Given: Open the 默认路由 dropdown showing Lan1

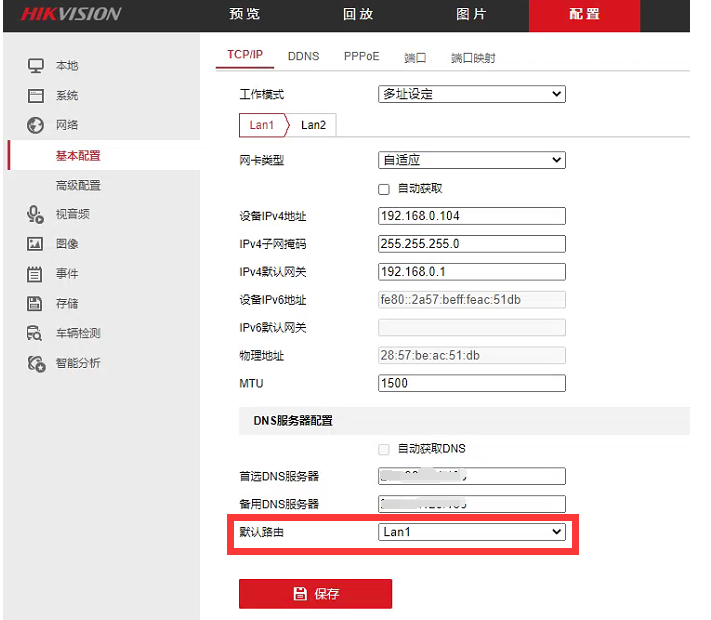Looking at the screenshot, I should 472,532.
